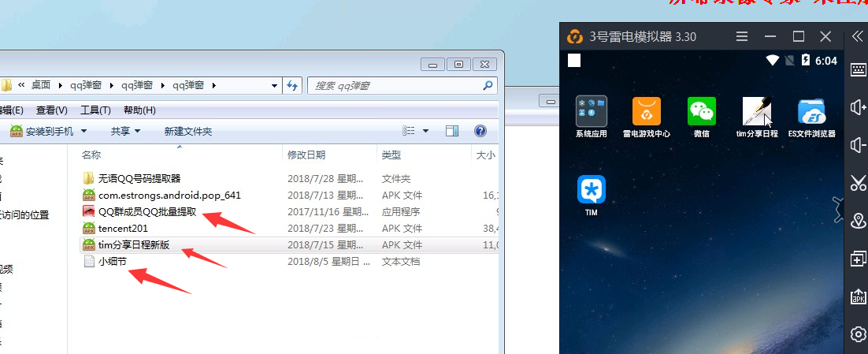The width and height of the screenshot is (868, 354).
Task: Sort by the 大小 column header
Action: point(485,155)
